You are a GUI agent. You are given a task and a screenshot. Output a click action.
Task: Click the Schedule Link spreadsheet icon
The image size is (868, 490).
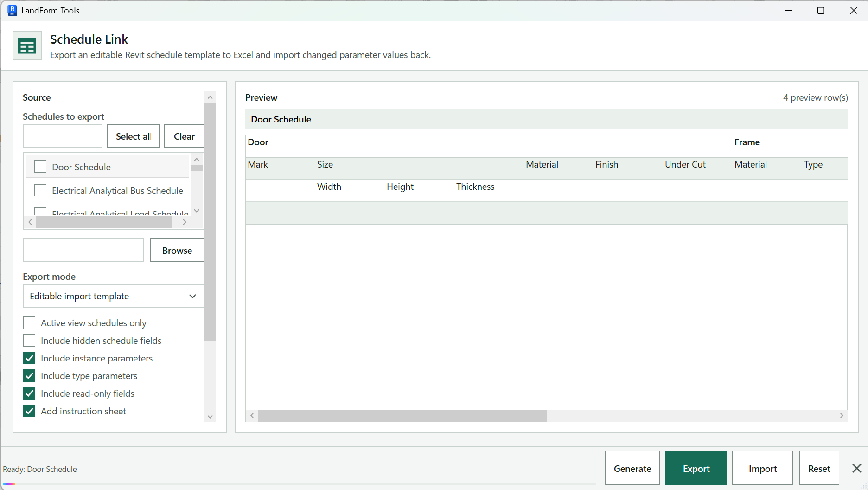click(x=27, y=45)
